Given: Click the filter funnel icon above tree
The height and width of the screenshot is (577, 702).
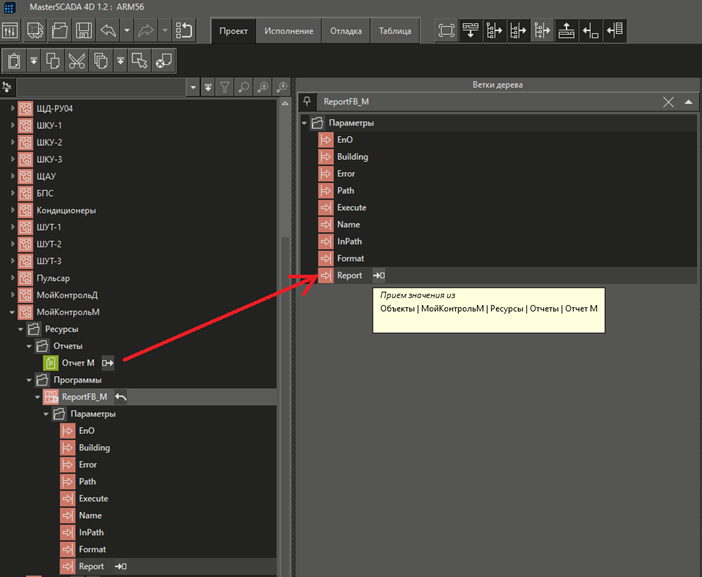Looking at the screenshot, I should pyautogui.click(x=225, y=88).
